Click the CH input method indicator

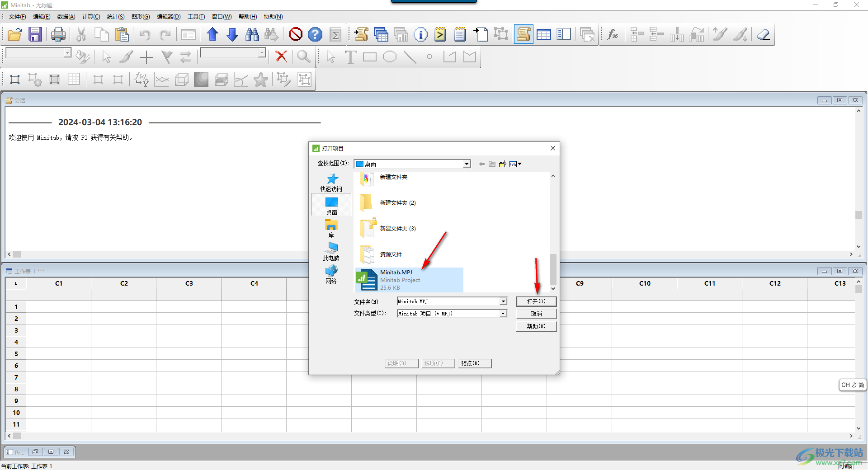click(853, 385)
